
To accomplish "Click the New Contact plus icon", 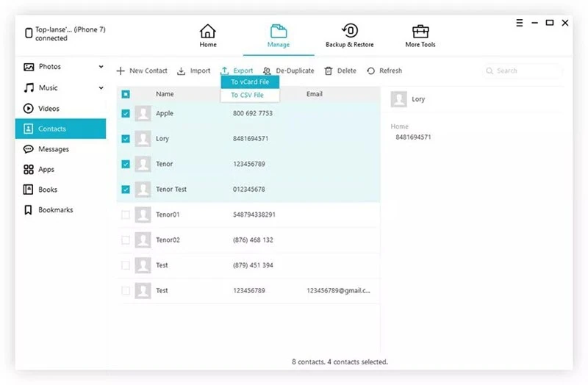I will pyautogui.click(x=121, y=71).
